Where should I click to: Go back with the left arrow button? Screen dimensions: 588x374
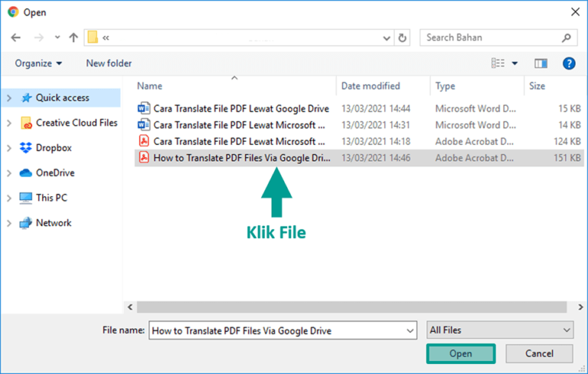point(16,38)
